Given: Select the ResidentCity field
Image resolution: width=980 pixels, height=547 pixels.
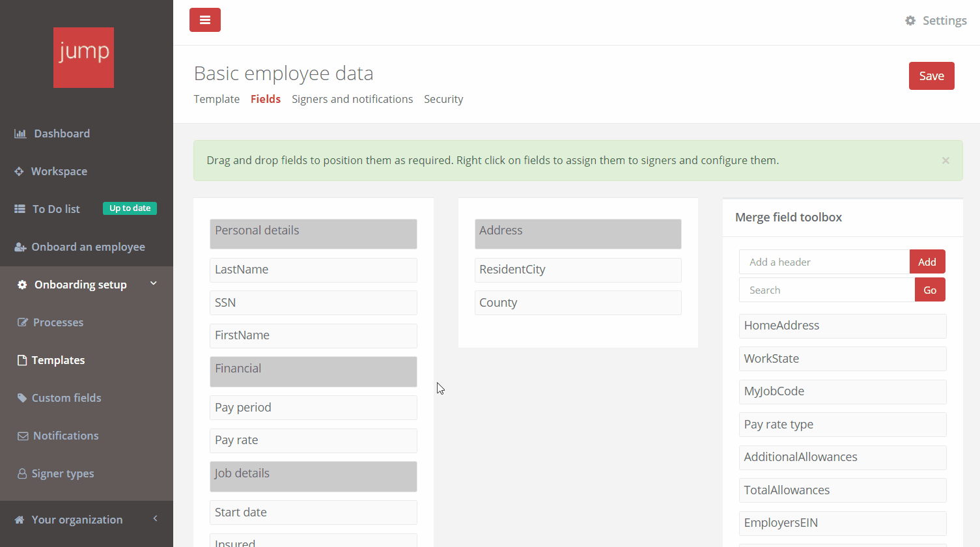Looking at the screenshot, I should click(x=578, y=270).
